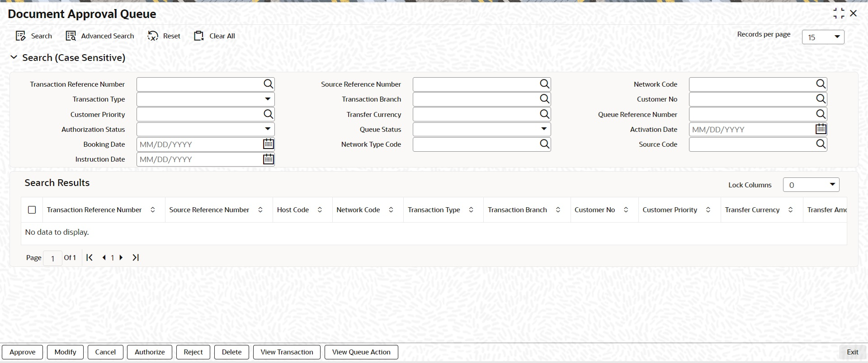Open Queue Status dropdown

tap(482, 129)
